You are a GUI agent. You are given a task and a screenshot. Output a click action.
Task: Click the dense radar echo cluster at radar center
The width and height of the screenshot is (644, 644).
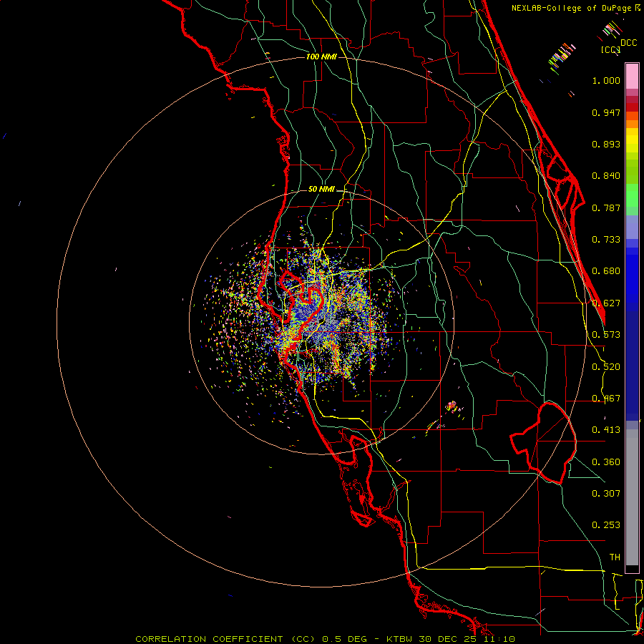tap(321, 324)
